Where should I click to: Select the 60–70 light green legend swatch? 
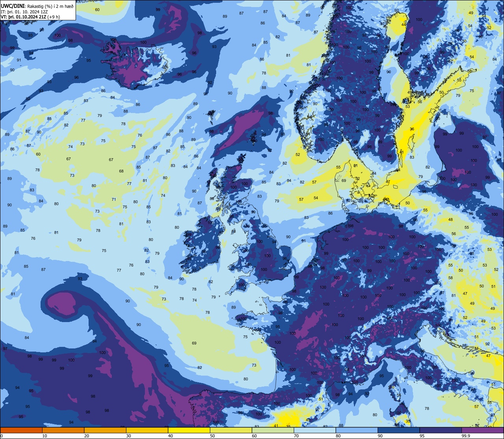click(273, 430)
